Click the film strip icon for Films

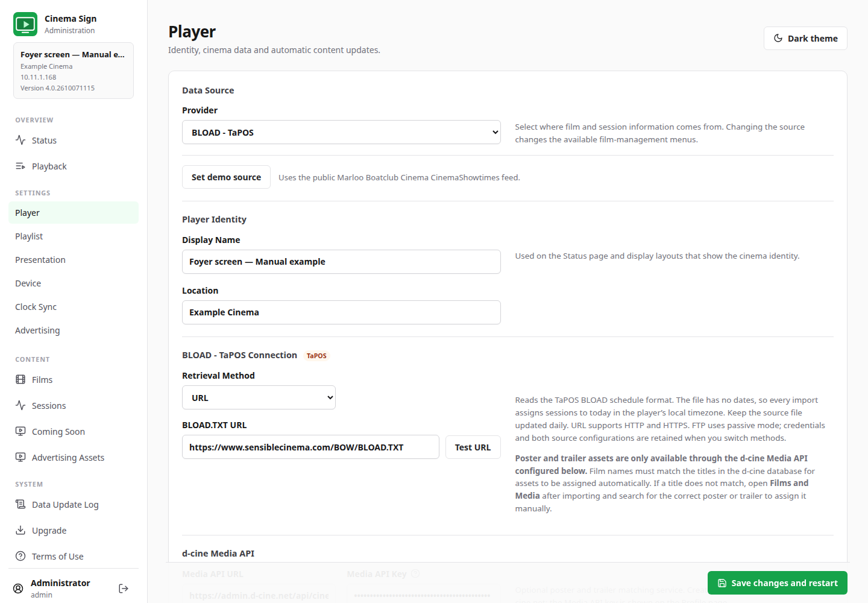20,379
